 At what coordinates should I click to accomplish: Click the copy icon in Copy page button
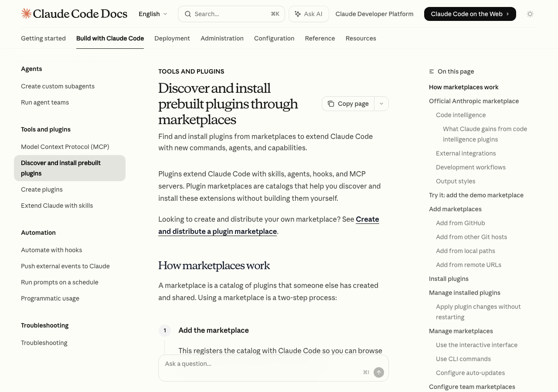(331, 104)
